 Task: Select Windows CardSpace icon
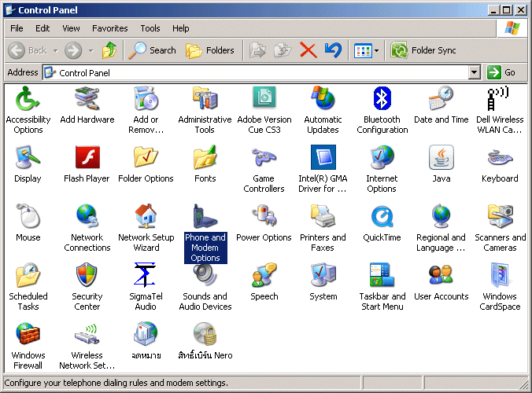[x=500, y=275]
